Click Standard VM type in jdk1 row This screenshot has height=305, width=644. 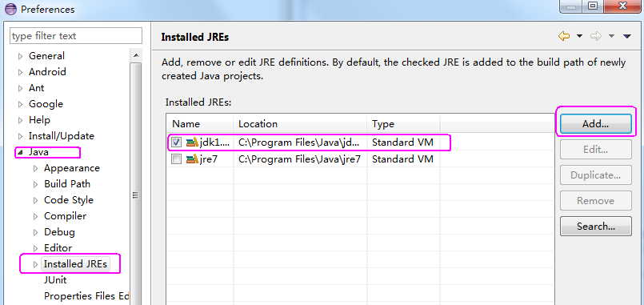click(402, 142)
